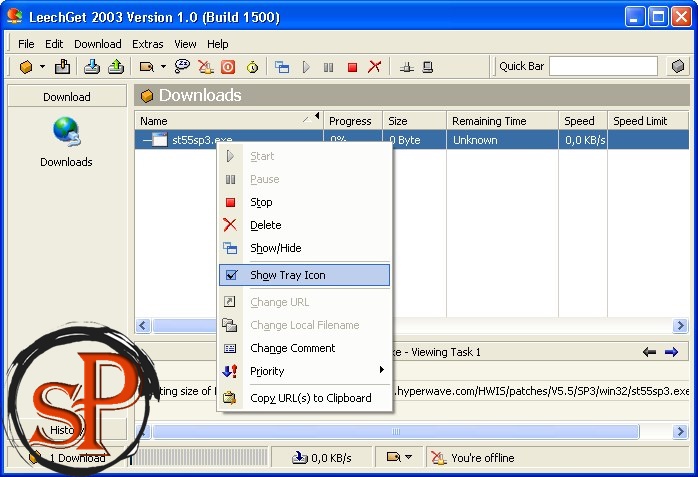
Task: Click the Download sidebar header button
Action: (x=66, y=97)
